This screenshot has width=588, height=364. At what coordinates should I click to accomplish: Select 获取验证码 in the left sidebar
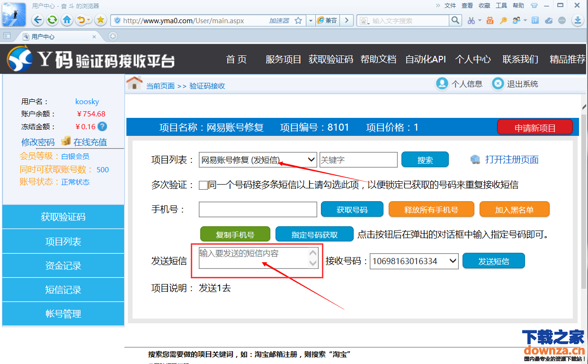click(x=63, y=217)
